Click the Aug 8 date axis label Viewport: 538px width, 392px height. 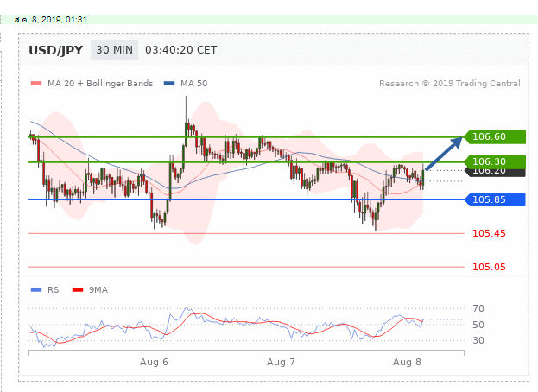coord(407,362)
